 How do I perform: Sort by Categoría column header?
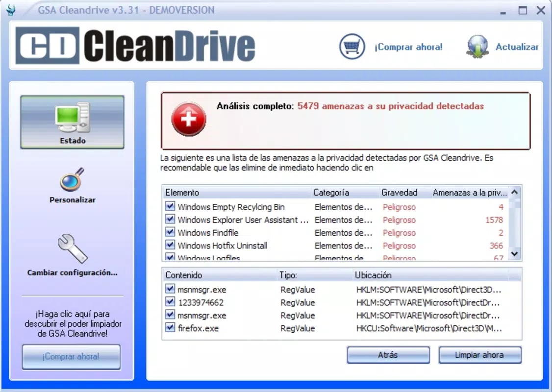345,193
